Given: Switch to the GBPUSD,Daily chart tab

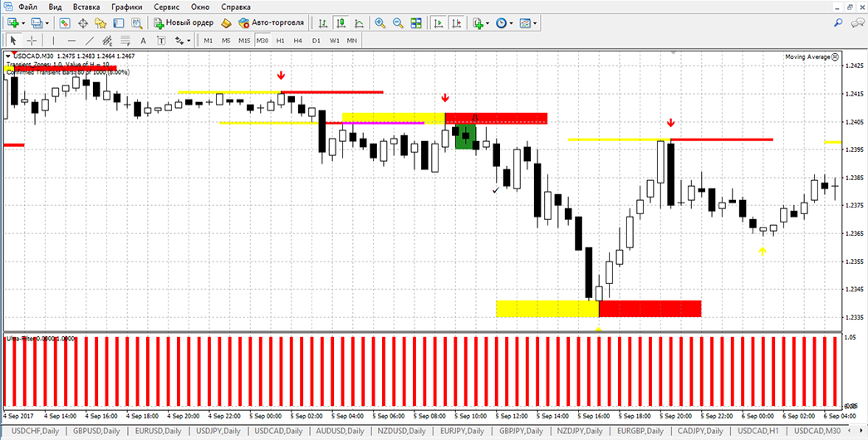Looking at the screenshot, I should 96,431.
